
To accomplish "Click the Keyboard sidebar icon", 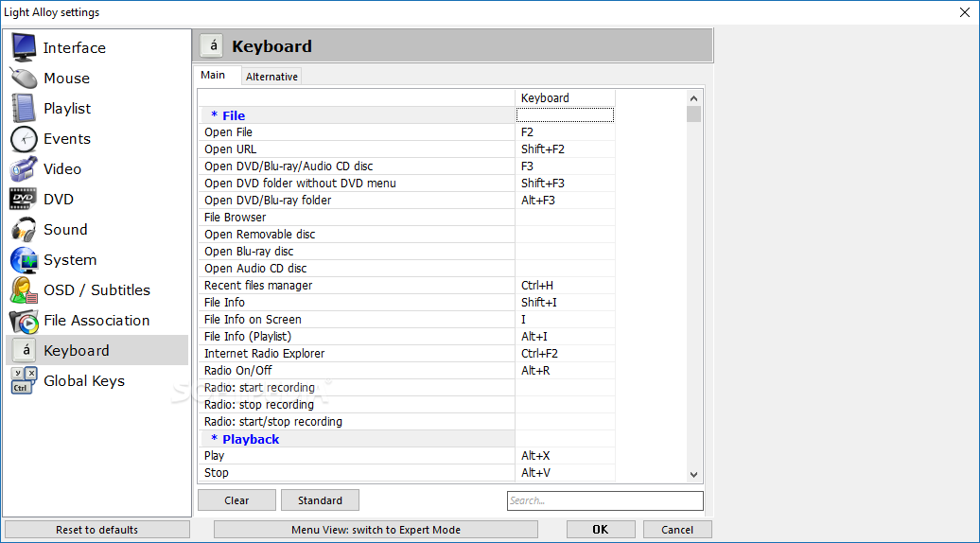I will 26,351.
